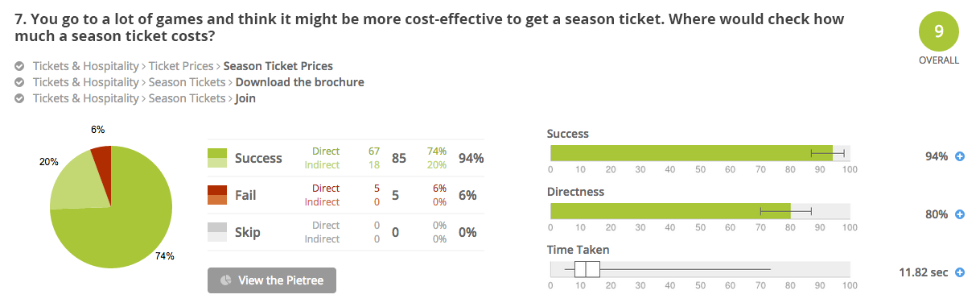Click the checkmark icon beside Join path
The width and height of the screenshot is (980, 307).
(19, 98)
